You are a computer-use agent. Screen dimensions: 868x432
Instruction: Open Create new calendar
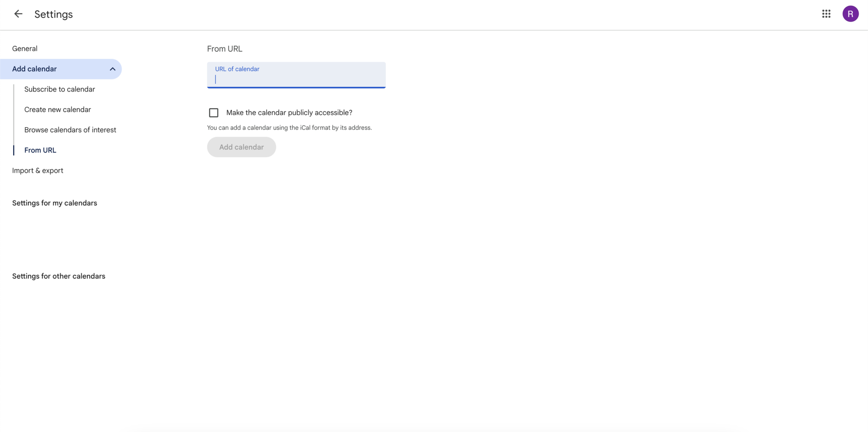pos(58,109)
